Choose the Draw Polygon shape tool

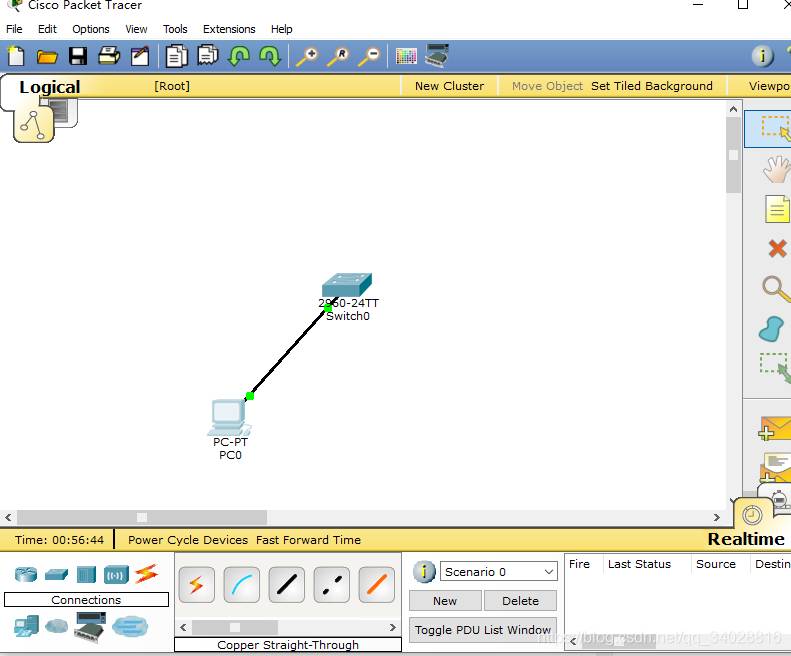(771, 329)
